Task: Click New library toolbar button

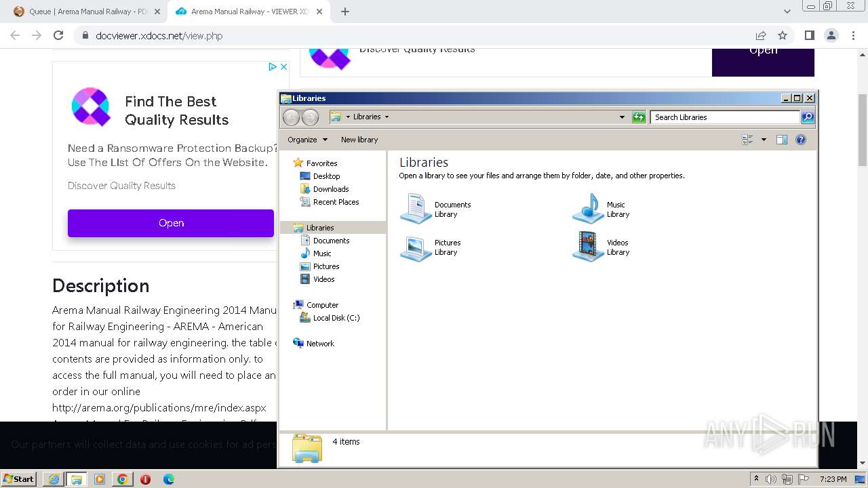Action: (359, 140)
